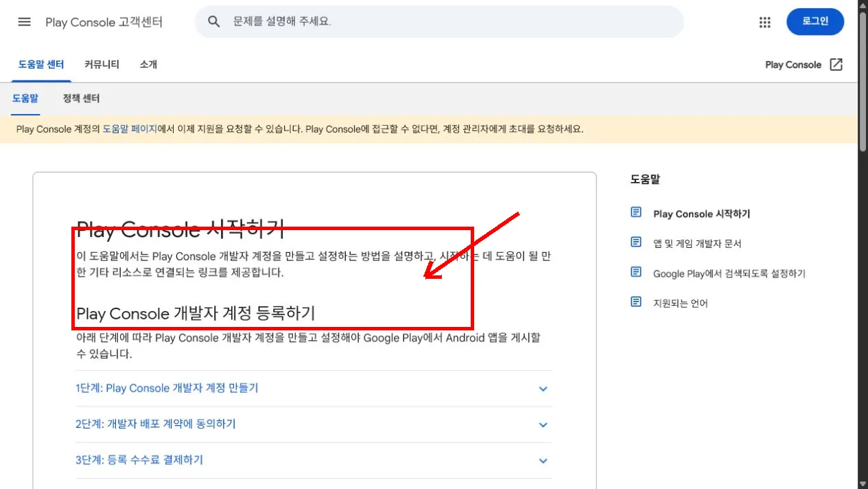Click the scrollbar up arrow

[863, 5]
